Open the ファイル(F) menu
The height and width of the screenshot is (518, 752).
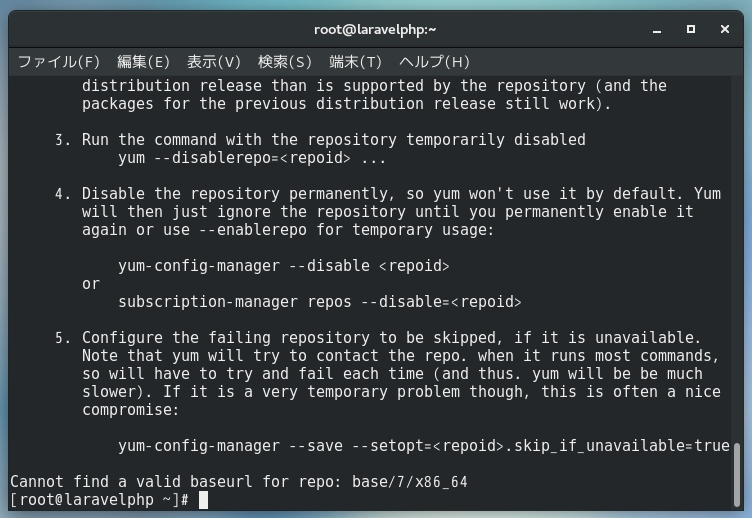coord(59,62)
